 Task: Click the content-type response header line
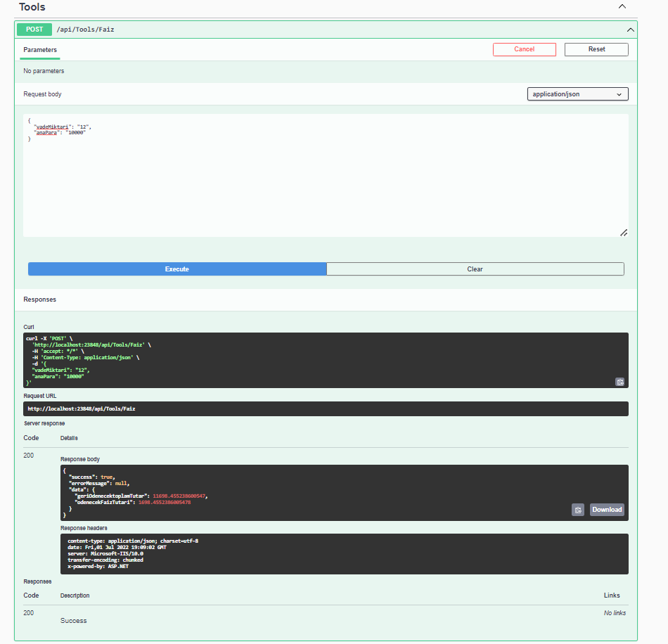click(133, 541)
